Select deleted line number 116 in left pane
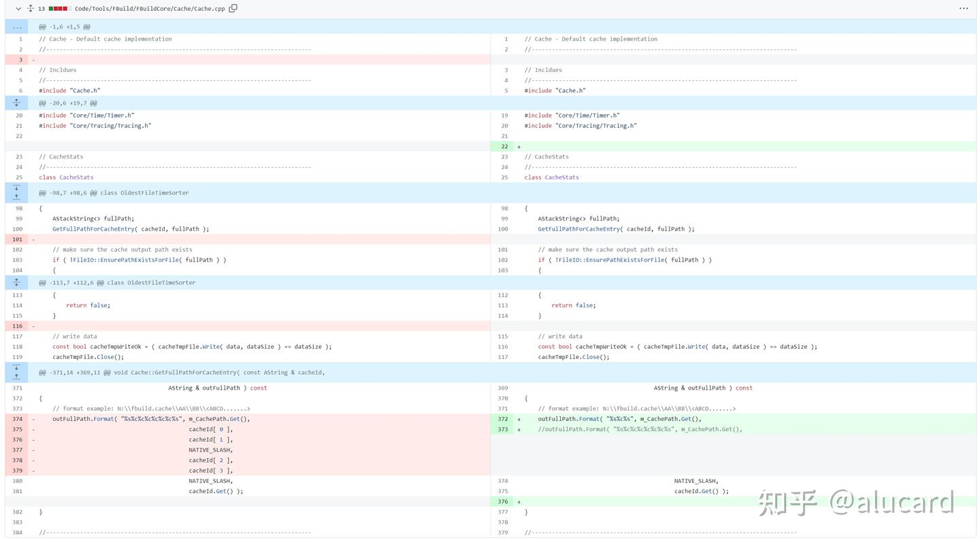980x542 pixels. point(17,326)
